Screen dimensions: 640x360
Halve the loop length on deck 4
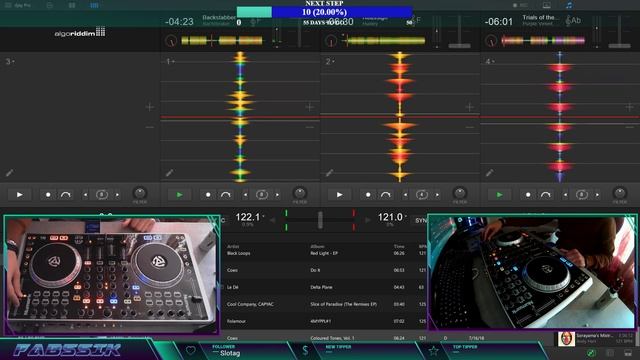(x=565, y=195)
